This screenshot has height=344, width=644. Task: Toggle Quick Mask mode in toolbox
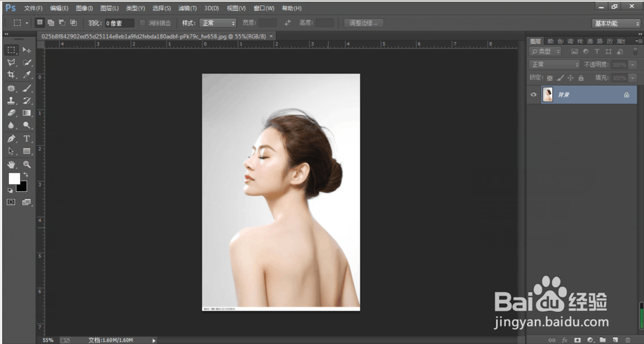pos(11,202)
